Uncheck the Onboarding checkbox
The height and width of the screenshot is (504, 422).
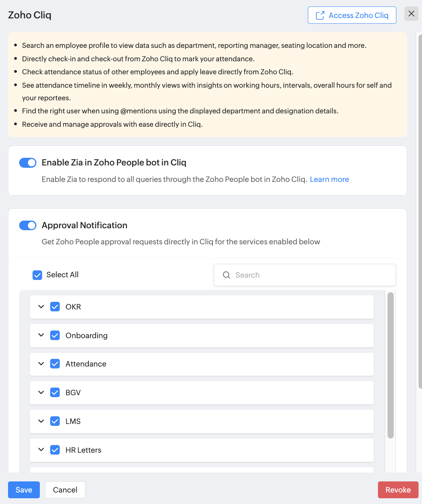pyautogui.click(x=55, y=335)
